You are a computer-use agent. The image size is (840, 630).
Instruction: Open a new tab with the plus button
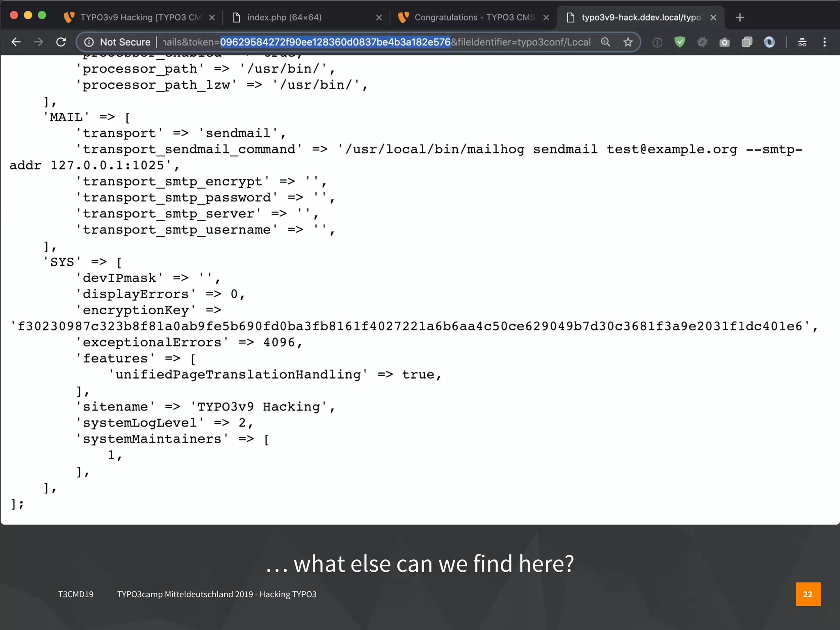click(x=740, y=17)
